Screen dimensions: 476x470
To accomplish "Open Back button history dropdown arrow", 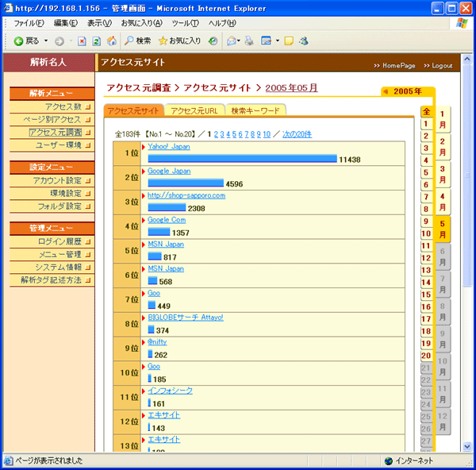I will click(x=46, y=40).
